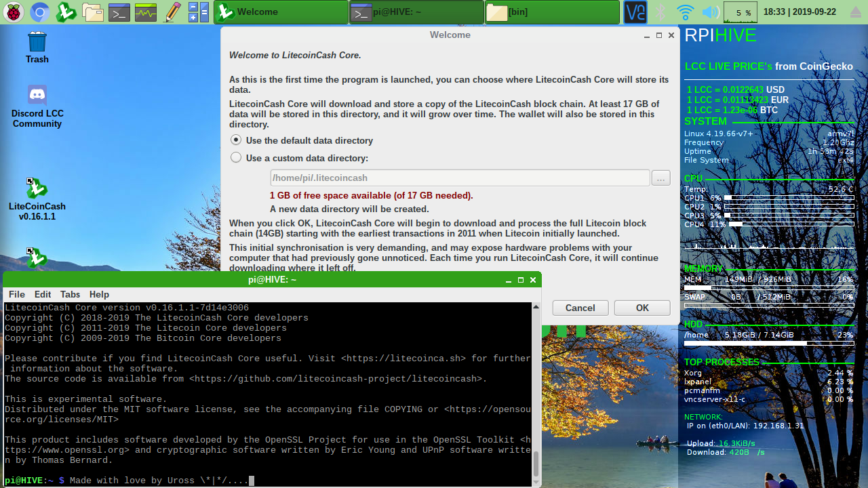This screenshot has height=488, width=868.
Task: Click the CPU usage monitor graph
Action: [741, 12]
